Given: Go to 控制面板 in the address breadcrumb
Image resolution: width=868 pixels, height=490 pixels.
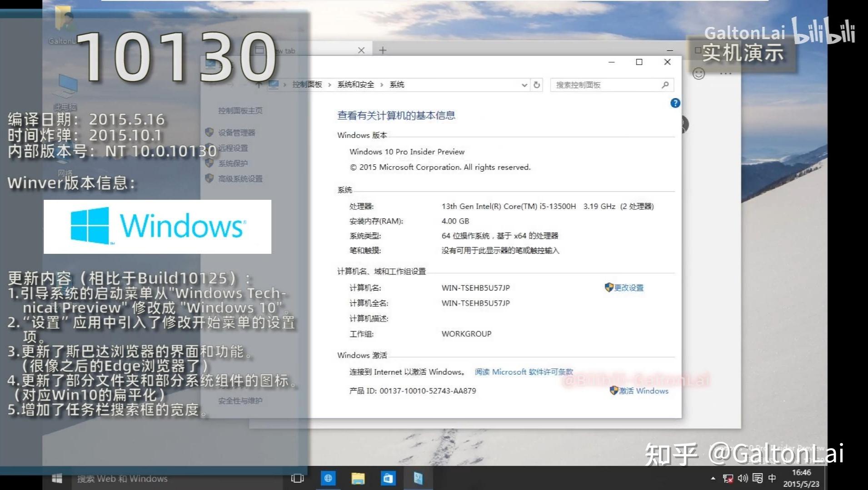Looking at the screenshot, I should tap(307, 84).
